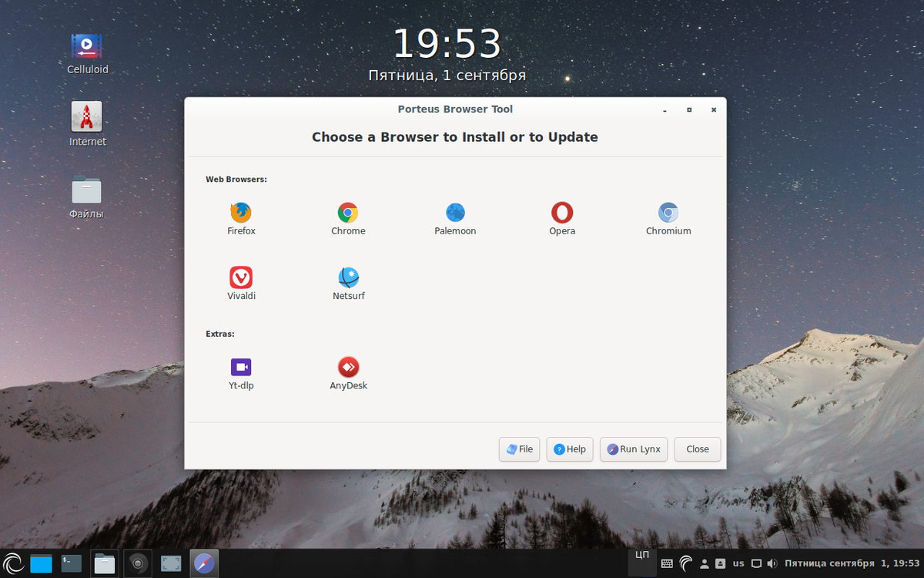Viewport: 924px width, 578px height.
Task: Click the ЦП CPU monitor in tray
Action: (641, 563)
